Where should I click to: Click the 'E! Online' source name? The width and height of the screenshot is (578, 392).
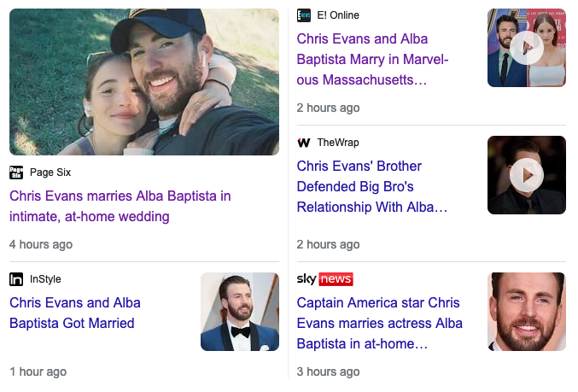pyautogui.click(x=338, y=15)
